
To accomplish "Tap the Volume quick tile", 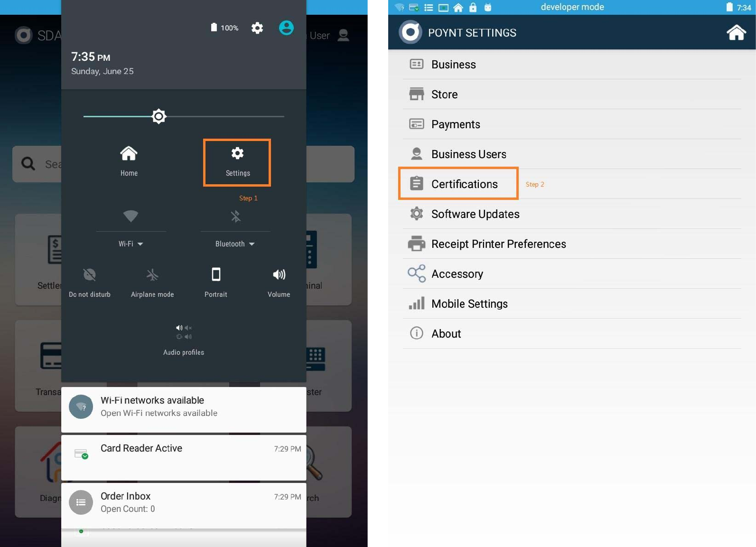I will pos(279,283).
